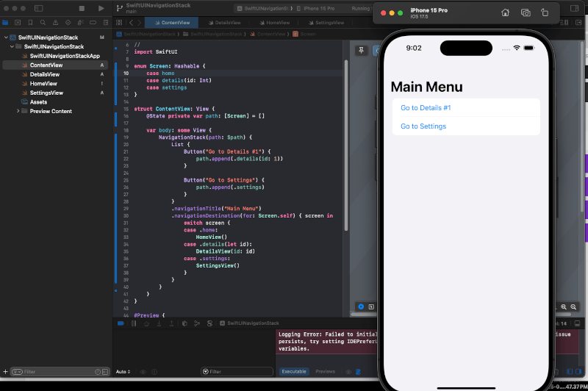Viewport: 588px width, 391px height.
Task: Click the selectable preview mode button
Action: click(371, 306)
